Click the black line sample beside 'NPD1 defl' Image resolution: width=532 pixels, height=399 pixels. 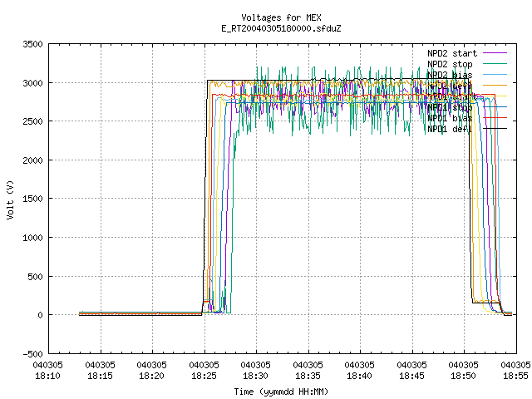click(x=495, y=129)
